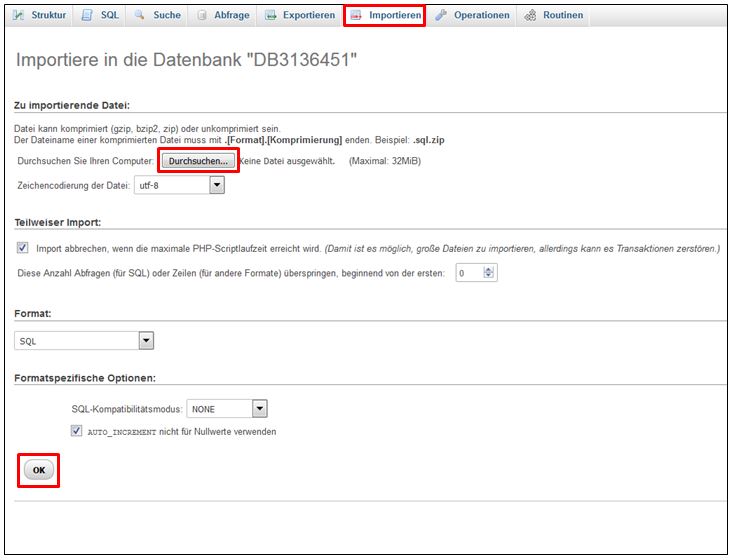Click the SQL tab icon
This screenshot has height=560, width=732.
87,15
